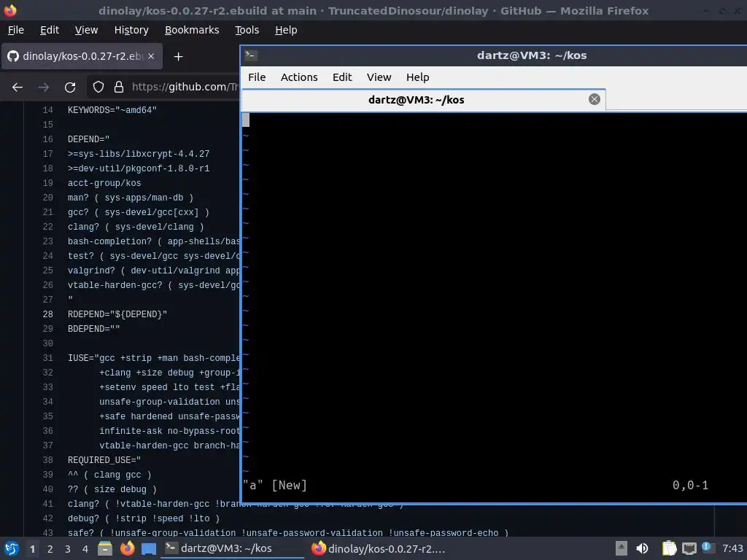
Task: Open the terminal Help menu
Action: click(417, 77)
